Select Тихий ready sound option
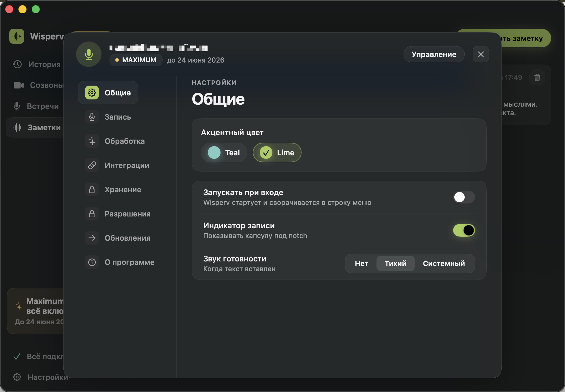Image resolution: width=565 pixels, height=392 pixels. point(395,263)
